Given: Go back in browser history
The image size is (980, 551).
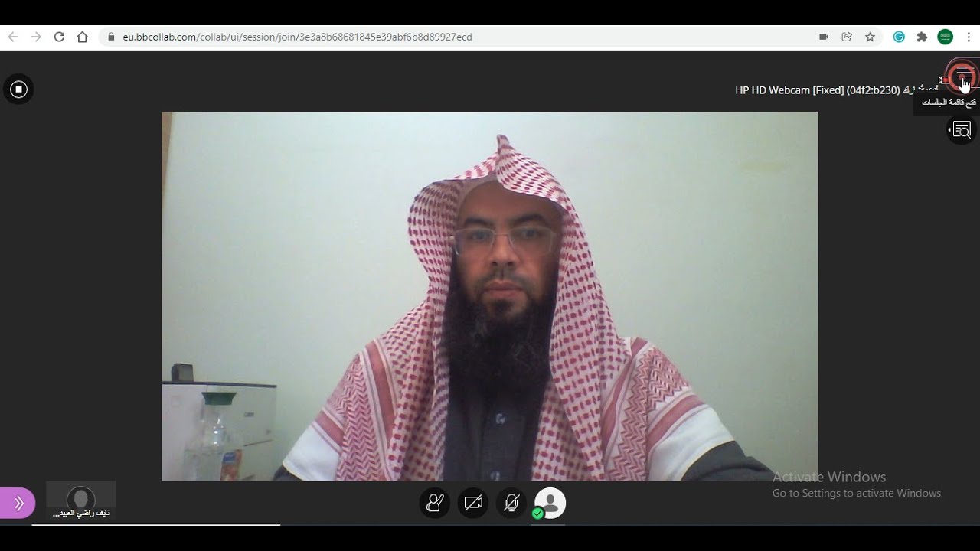Looking at the screenshot, I should pyautogui.click(x=13, y=37).
